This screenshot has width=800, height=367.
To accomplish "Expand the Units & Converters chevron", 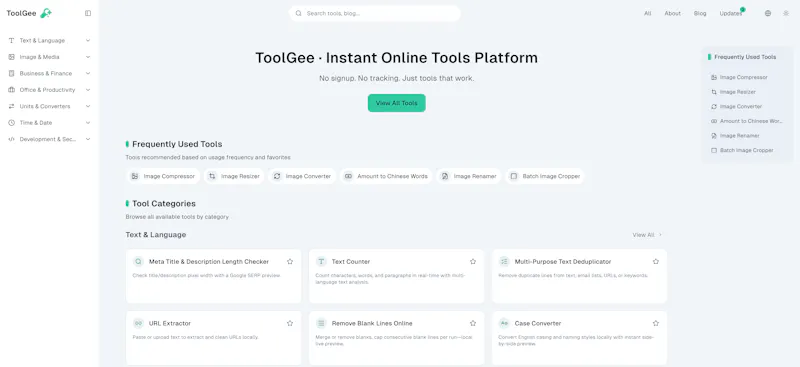I will [x=88, y=106].
